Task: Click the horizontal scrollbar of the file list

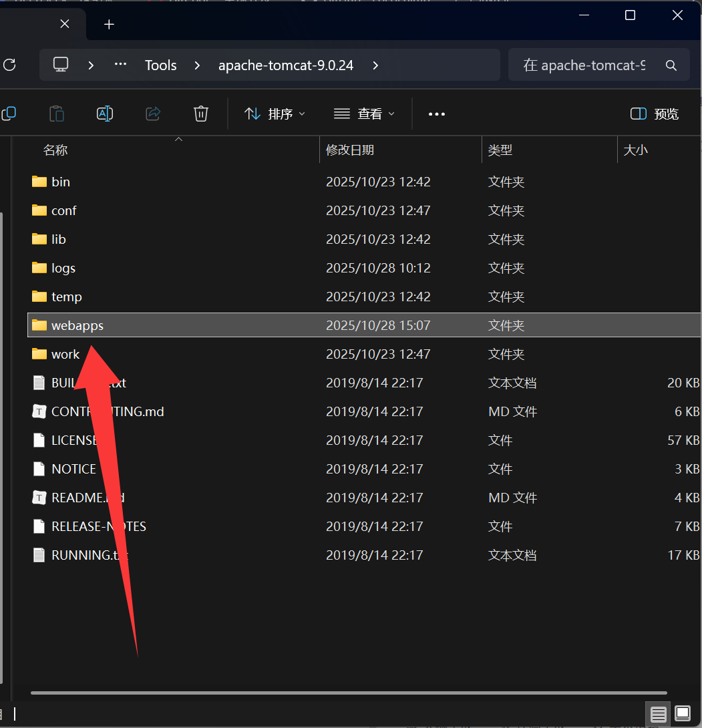Action: (349, 693)
